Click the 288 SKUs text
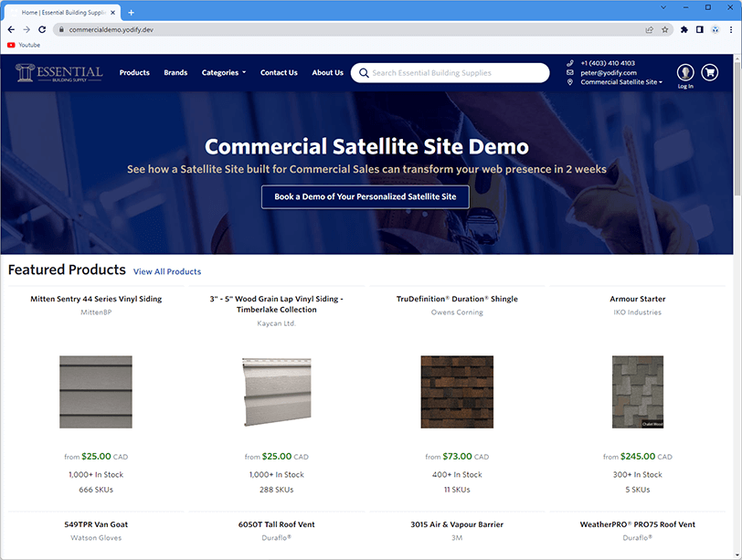742x560 pixels. click(276, 490)
